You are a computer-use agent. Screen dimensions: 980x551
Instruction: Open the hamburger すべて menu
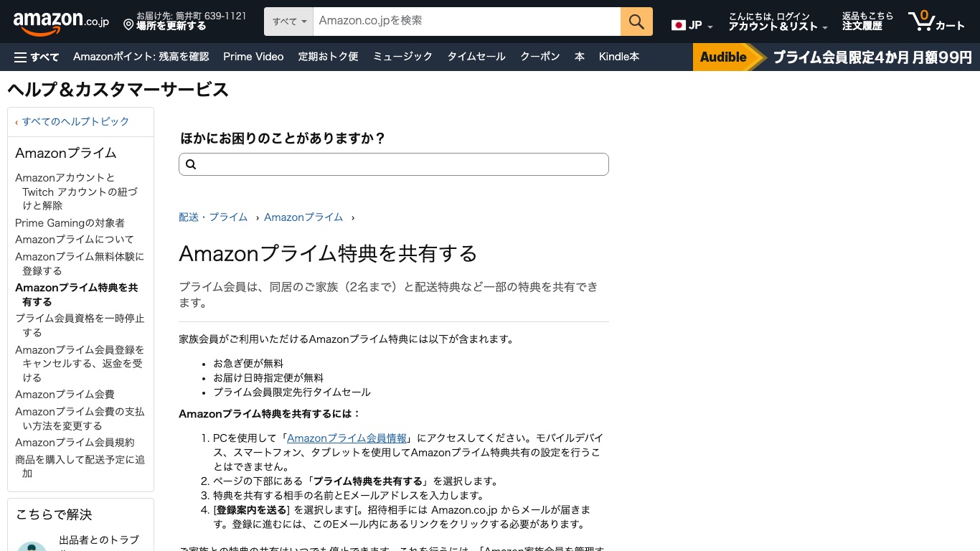coord(37,57)
